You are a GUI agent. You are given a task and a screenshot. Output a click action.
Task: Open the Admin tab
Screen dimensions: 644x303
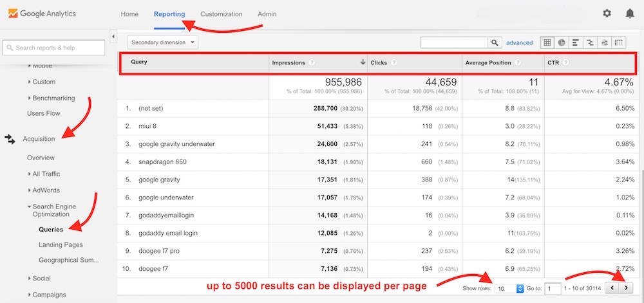(x=267, y=14)
